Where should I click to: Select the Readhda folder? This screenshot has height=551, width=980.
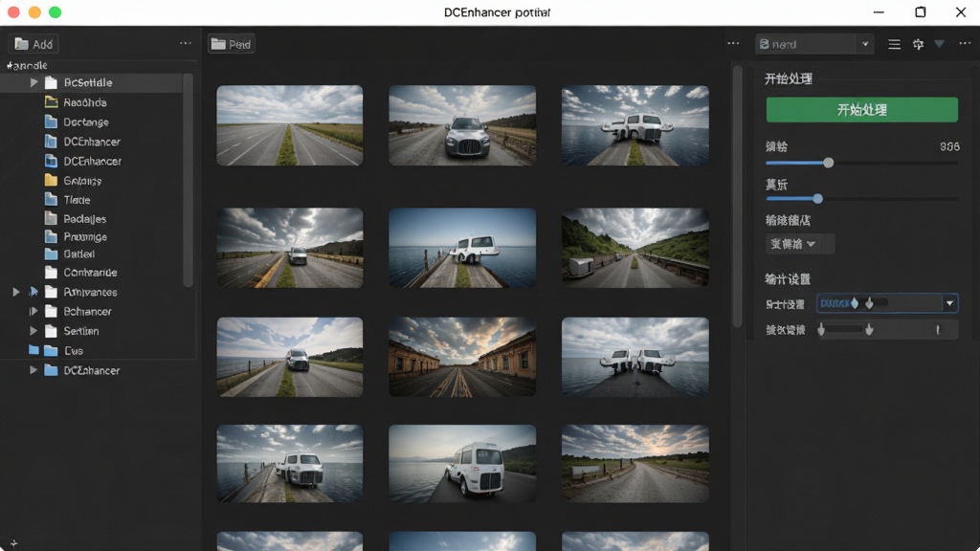click(85, 102)
